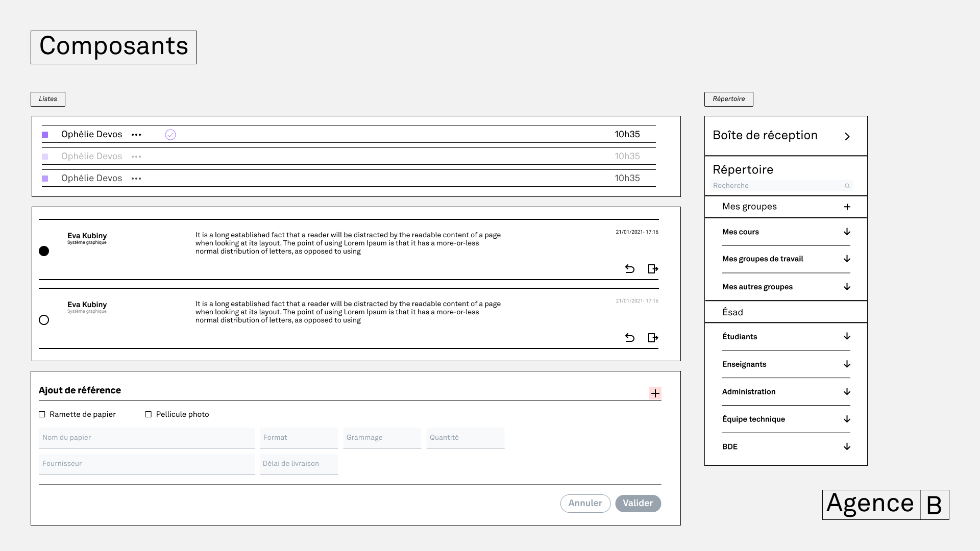The image size is (980, 551).
Task: Expand the Équipe technique arrow
Action: [x=847, y=419]
